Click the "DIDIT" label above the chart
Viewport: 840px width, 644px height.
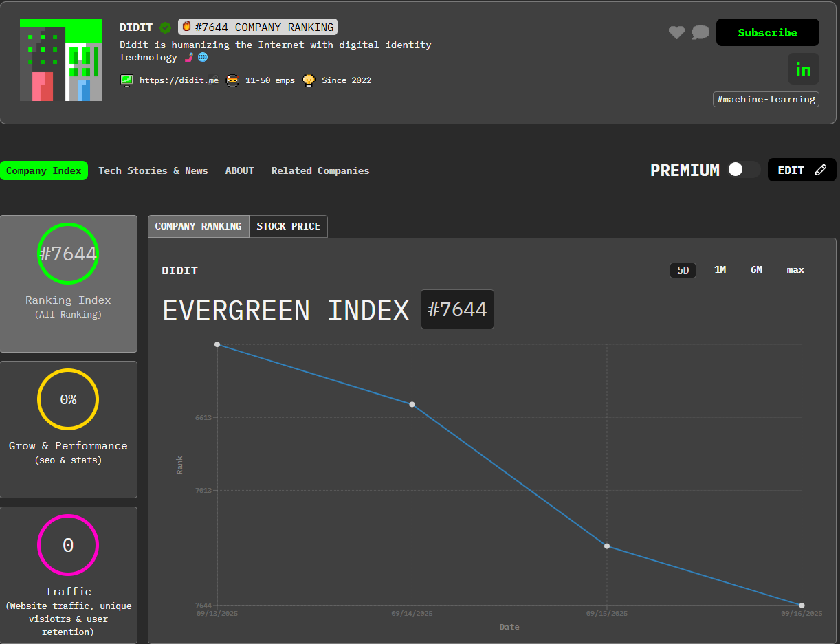(x=180, y=271)
